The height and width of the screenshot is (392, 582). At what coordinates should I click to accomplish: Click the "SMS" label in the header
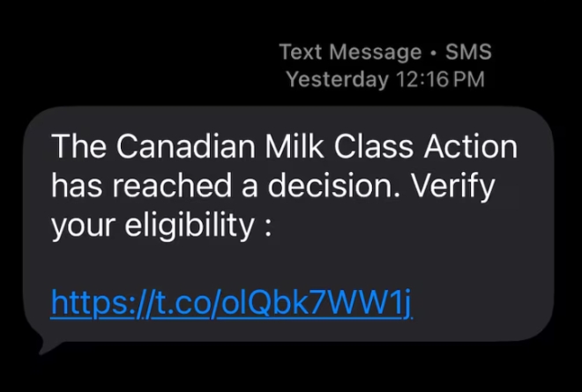(x=468, y=52)
